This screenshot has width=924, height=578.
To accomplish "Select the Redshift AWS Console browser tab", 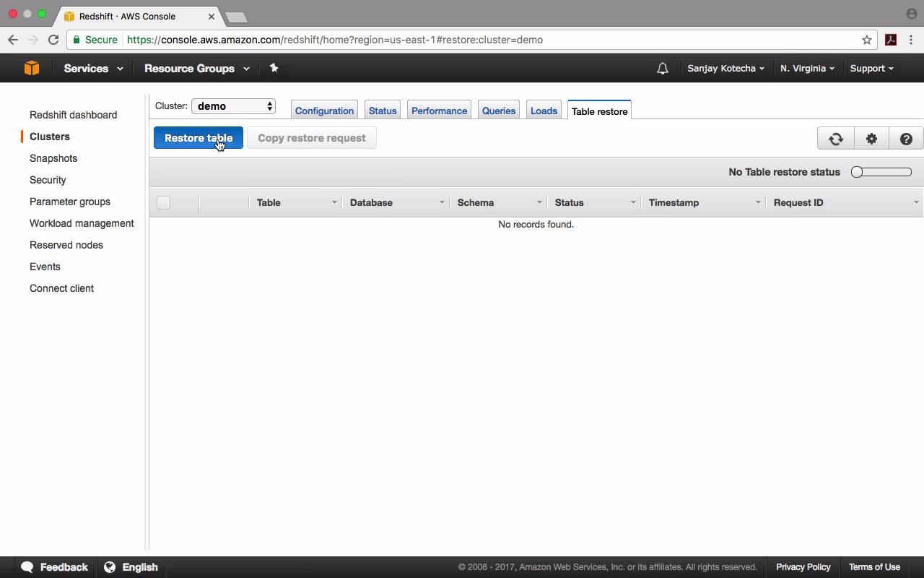I will [137, 16].
